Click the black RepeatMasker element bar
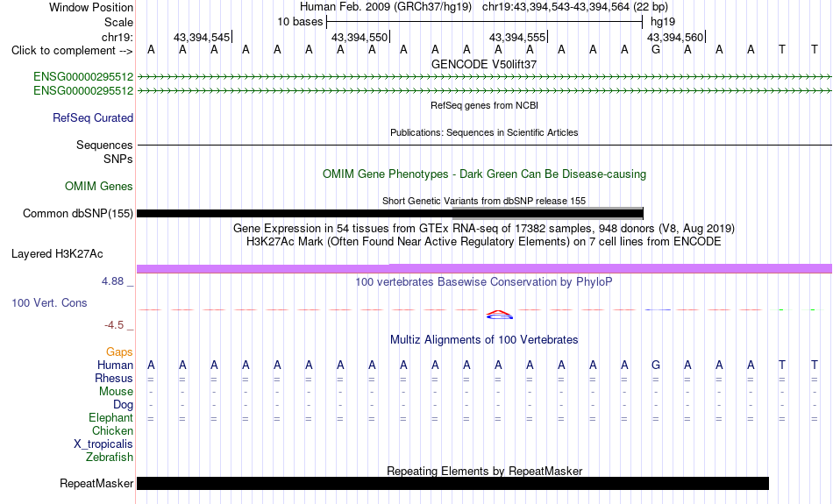Screen dimensions: 833x504 pos(452,483)
